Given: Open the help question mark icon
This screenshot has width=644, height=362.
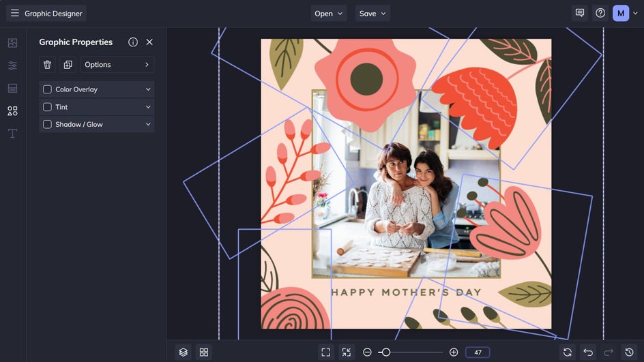Looking at the screenshot, I should click(600, 13).
